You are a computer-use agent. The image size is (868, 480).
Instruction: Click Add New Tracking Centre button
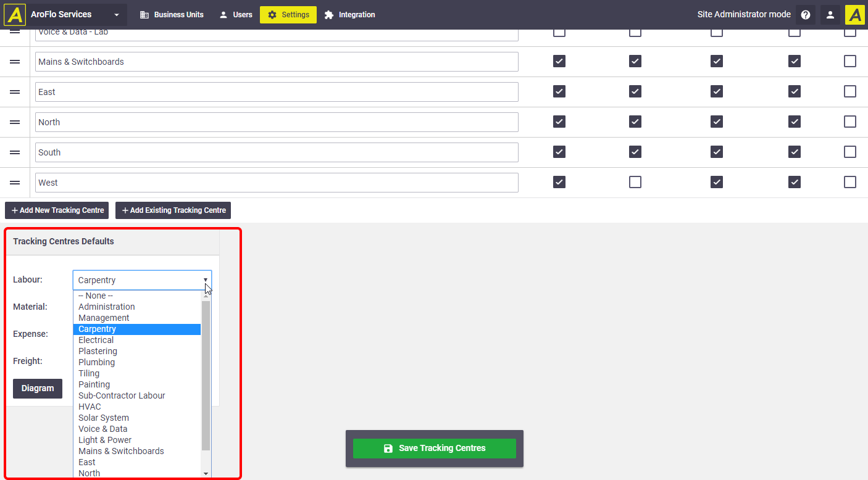click(57, 210)
